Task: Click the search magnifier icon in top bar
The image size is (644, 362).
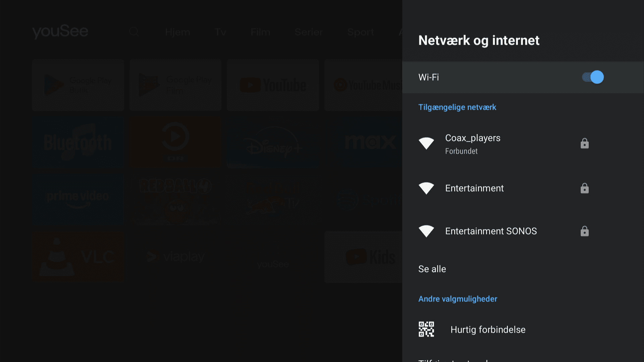Action: [x=134, y=32]
